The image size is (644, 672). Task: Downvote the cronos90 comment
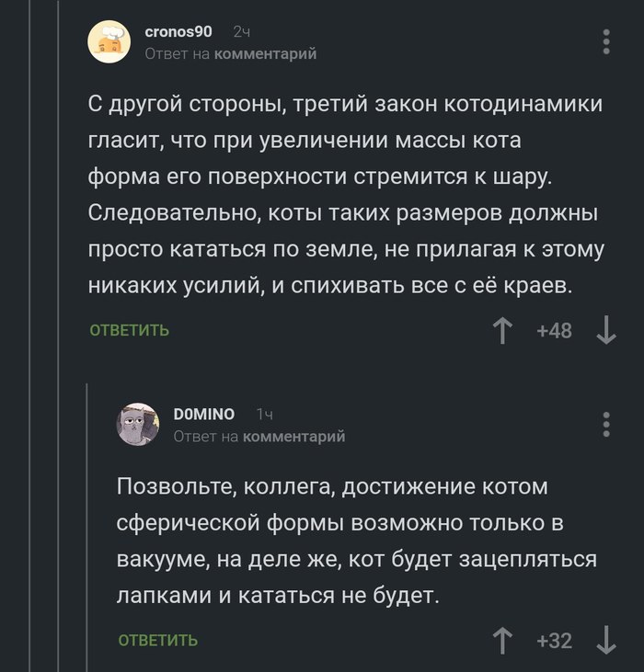click(x=606, y=330)
